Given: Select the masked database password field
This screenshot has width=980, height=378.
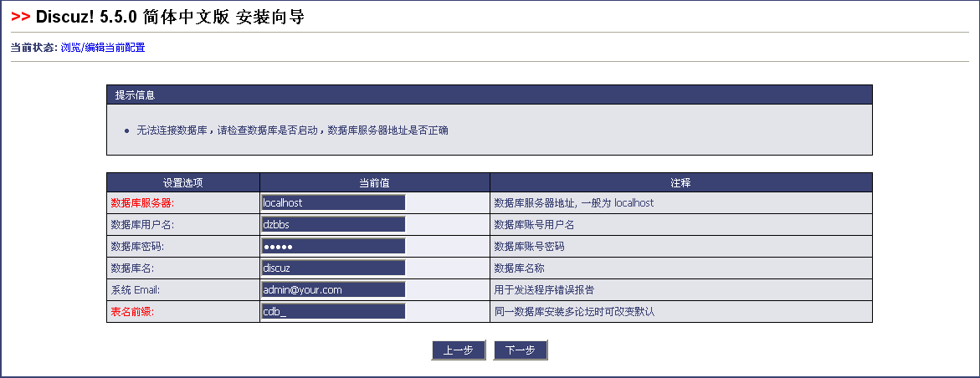Looking at the screenshot, I should 333,246.
